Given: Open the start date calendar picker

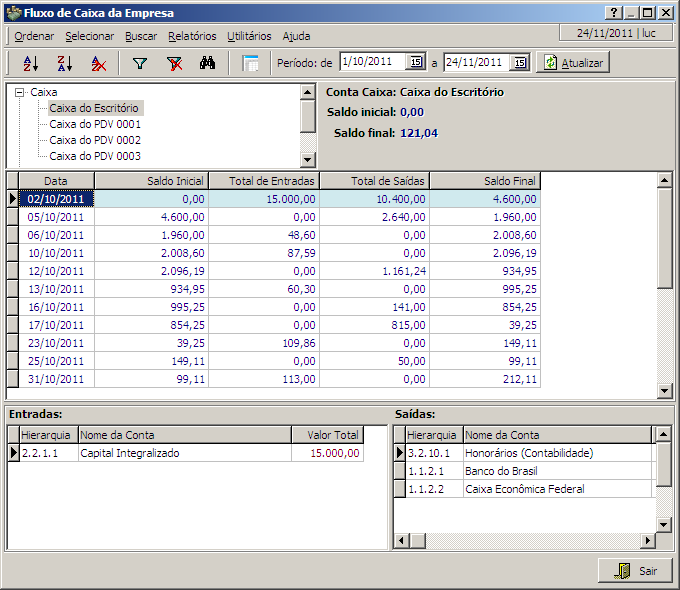Looking at the screenshot, I should tap(415, 62).
